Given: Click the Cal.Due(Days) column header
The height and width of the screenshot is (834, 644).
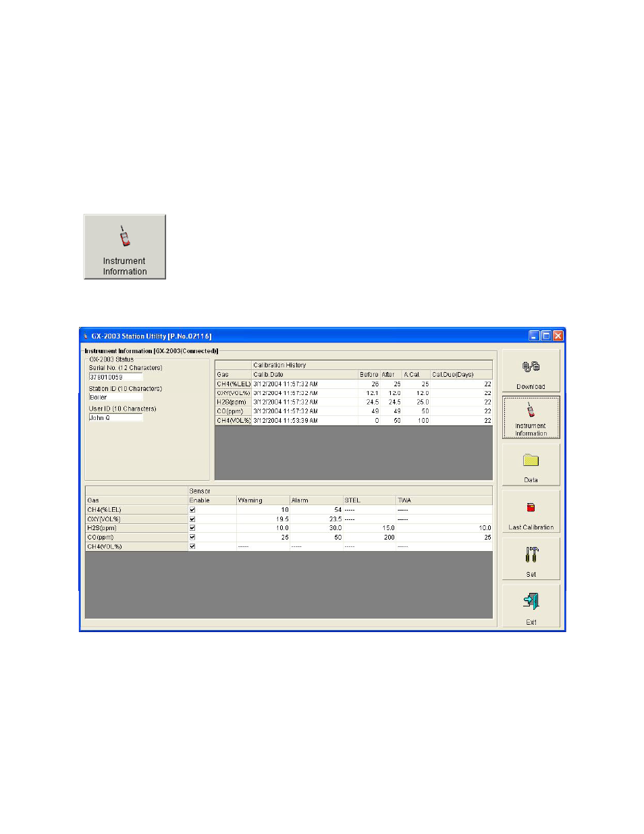Looking at the screenshot, I should pyautogui.click(x=462, y=374).
